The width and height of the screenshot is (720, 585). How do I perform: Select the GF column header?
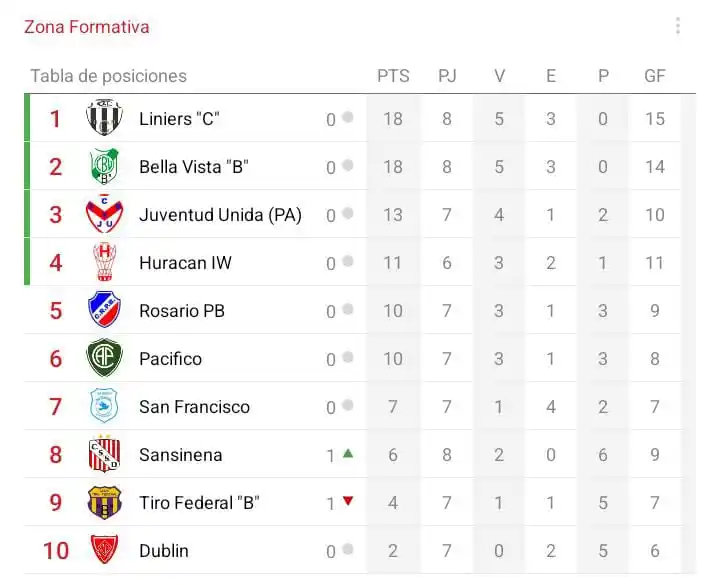tap(655, 76)
